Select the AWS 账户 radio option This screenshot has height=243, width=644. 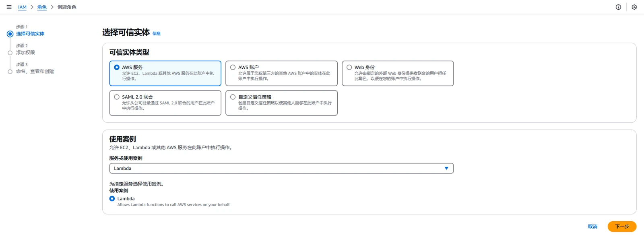(x=233, y=68)
